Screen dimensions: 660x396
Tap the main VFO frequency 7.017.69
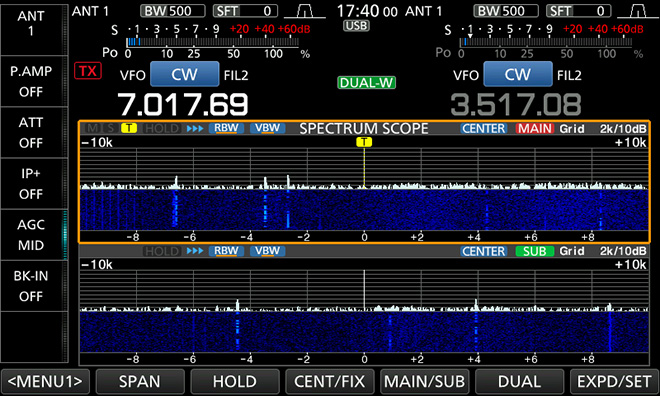click(183, 105)
